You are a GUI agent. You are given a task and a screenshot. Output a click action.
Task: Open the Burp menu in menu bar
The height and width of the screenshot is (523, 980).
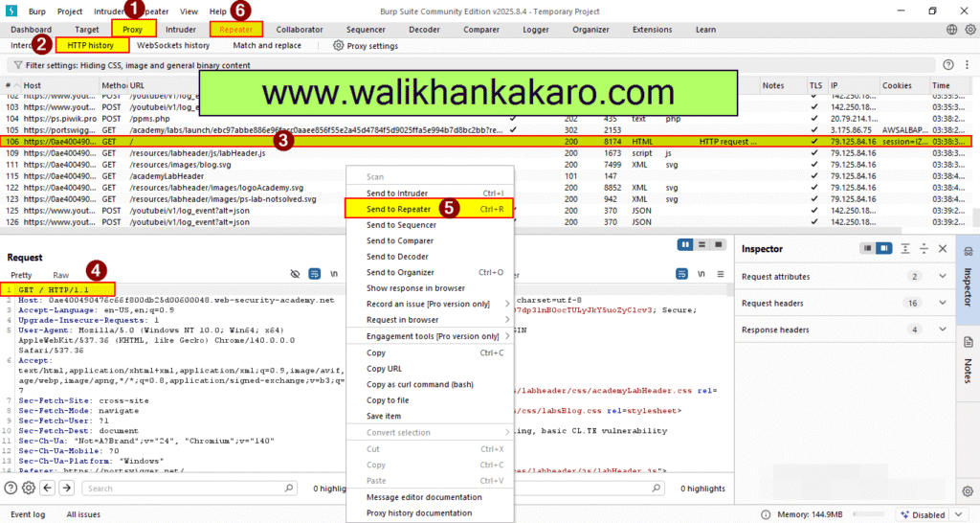click(x=37, y=11)
